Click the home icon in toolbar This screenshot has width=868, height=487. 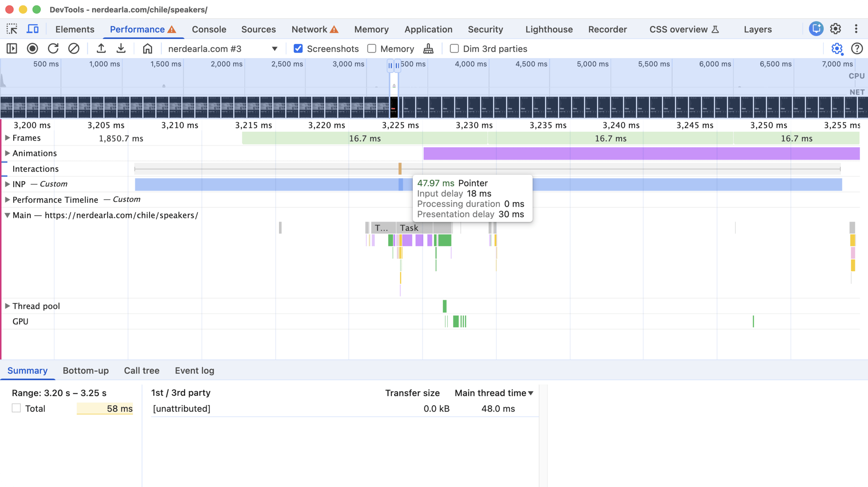point(147,49)
